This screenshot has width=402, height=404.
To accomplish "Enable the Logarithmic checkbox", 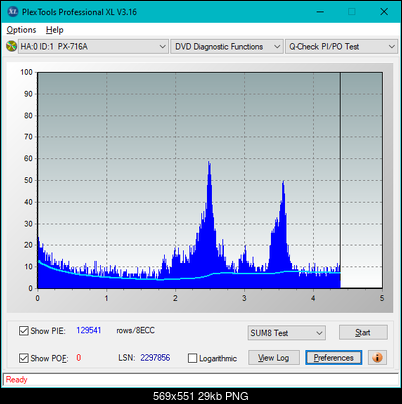I will point(192,358).
